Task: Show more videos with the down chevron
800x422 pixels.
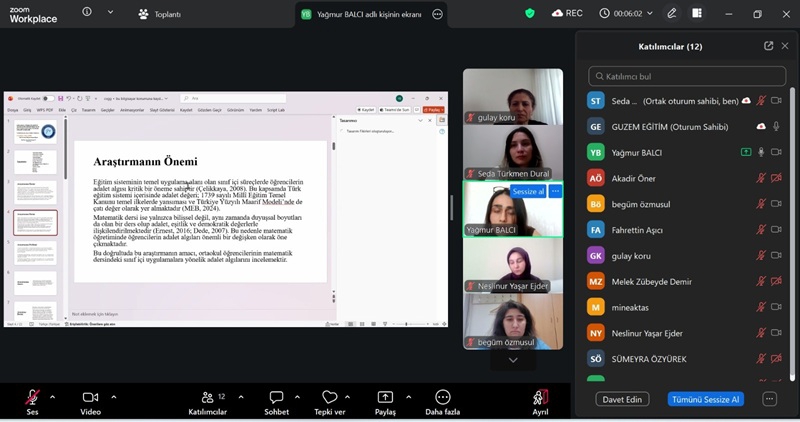Action: click(x=513, y=360)
